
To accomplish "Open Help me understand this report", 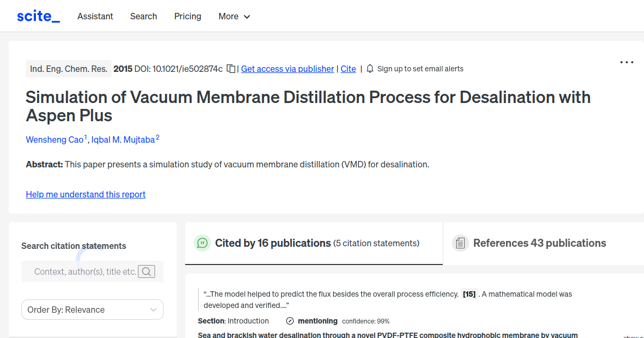I will coord(85,194).
